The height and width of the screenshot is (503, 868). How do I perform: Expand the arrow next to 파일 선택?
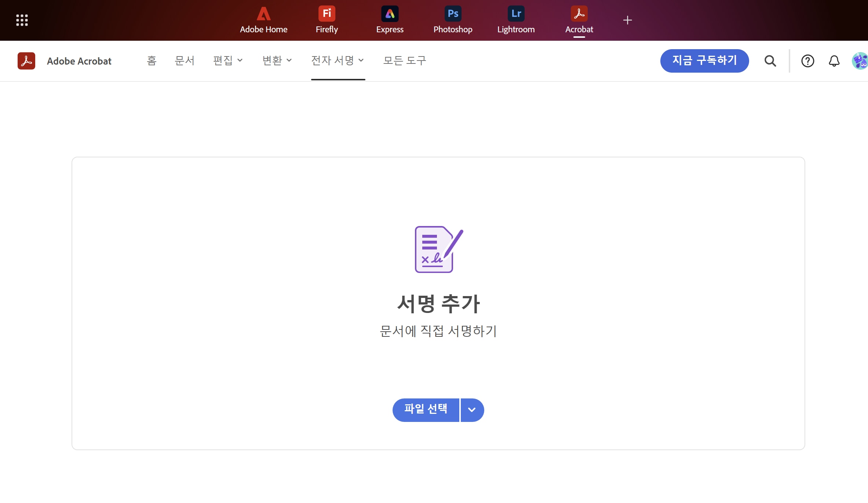(472, 410)
